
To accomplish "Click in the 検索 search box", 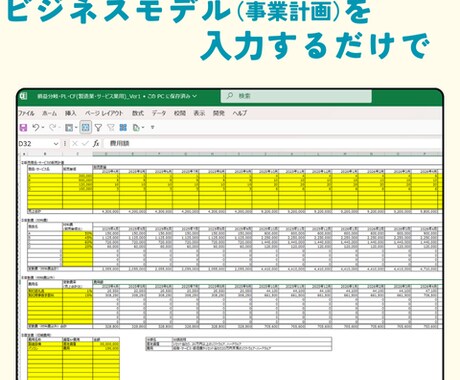I will tap(296, 96).
